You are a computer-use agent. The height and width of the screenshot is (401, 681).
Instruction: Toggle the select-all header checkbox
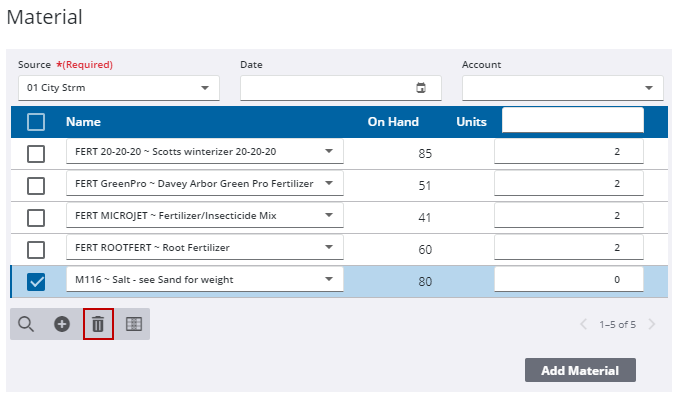pos(36,122)
